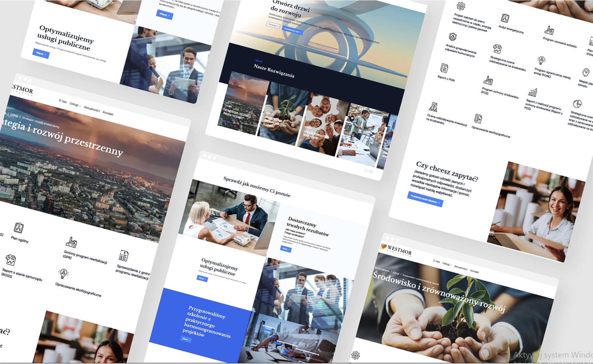
Task: Click the Plan ogólny icon
Action: pyautogui.click(x=19, y=228)
